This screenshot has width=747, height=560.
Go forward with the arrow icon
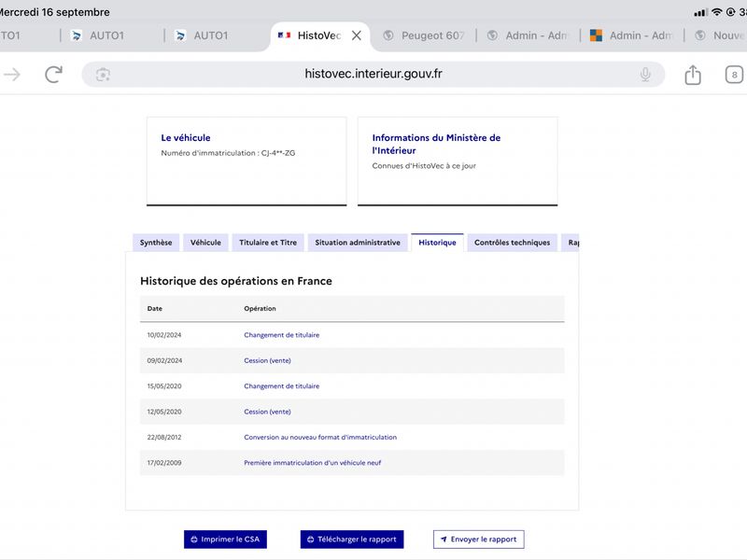(12, 75)
